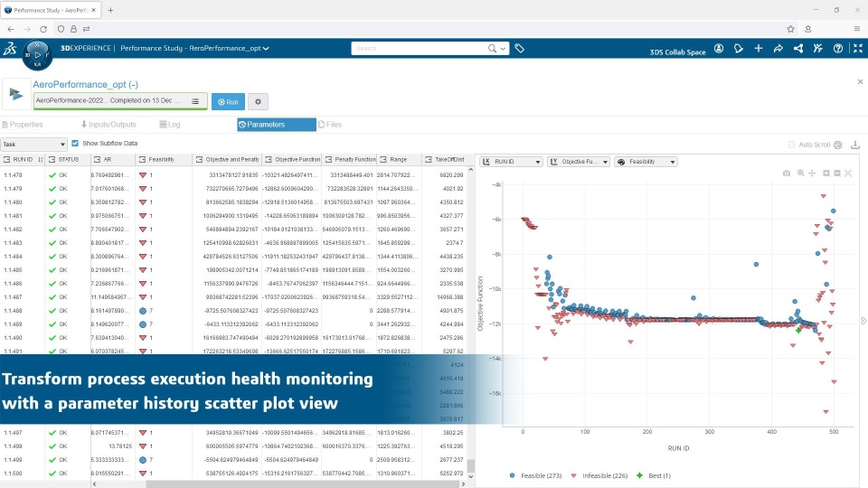Image resolution: width=868 pixels, height=488 pixels.
Task: Click in the search input field
Action: 420,49
